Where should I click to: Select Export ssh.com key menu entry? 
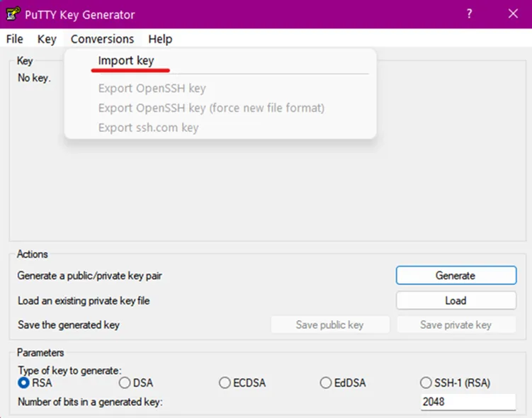point(220,128)
